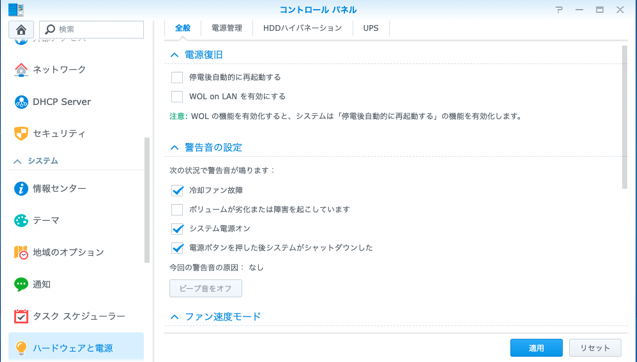637x362 pixels.
Task: Click the 検索 search input field
Action: pos(91,30)
